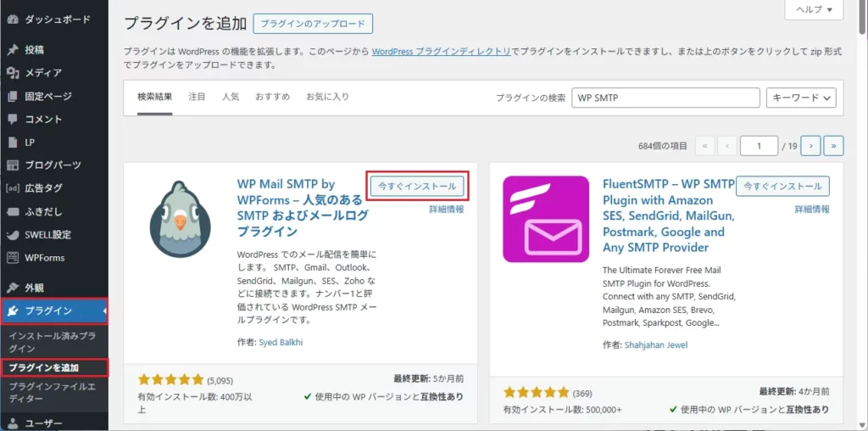The image size is (868, 431).
Task: Open the WP Mail SMTP by WPForms title link
Action: pyautogui.click(x=303, y=207)
